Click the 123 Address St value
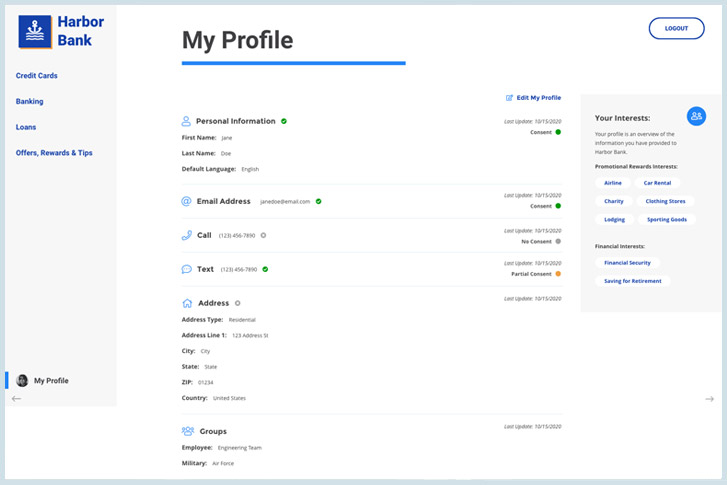727x485 pixels. [x=250, y=336]
